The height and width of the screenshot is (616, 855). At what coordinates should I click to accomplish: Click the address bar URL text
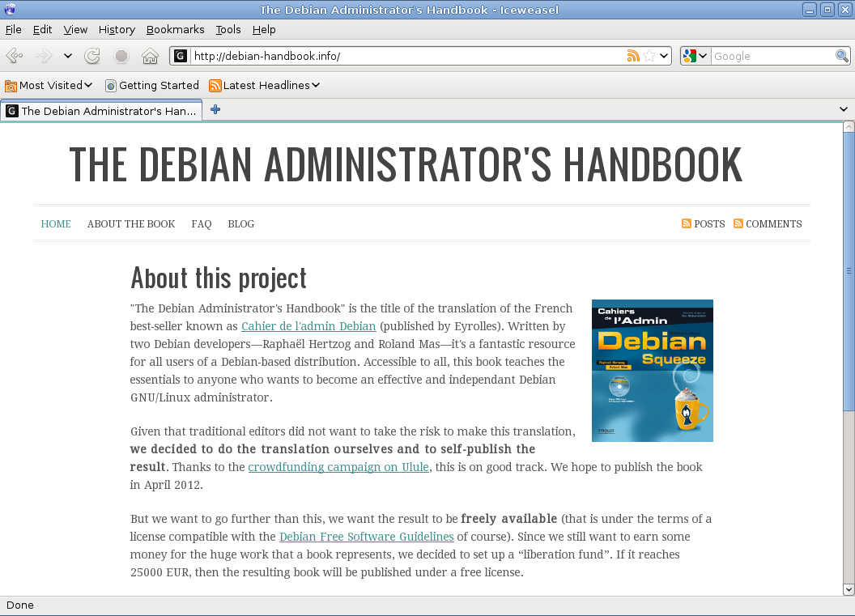[267, 56]
